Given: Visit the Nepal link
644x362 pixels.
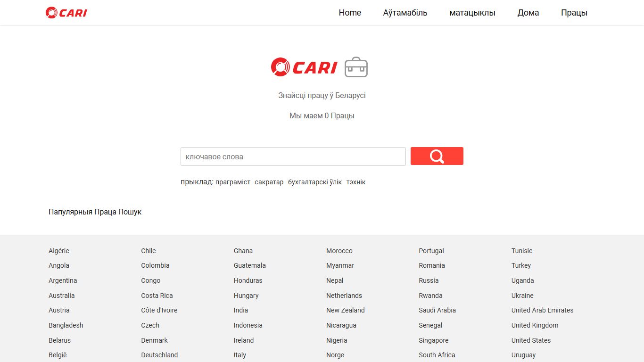Looking at the screenshot, I should [x=335, y=280].
